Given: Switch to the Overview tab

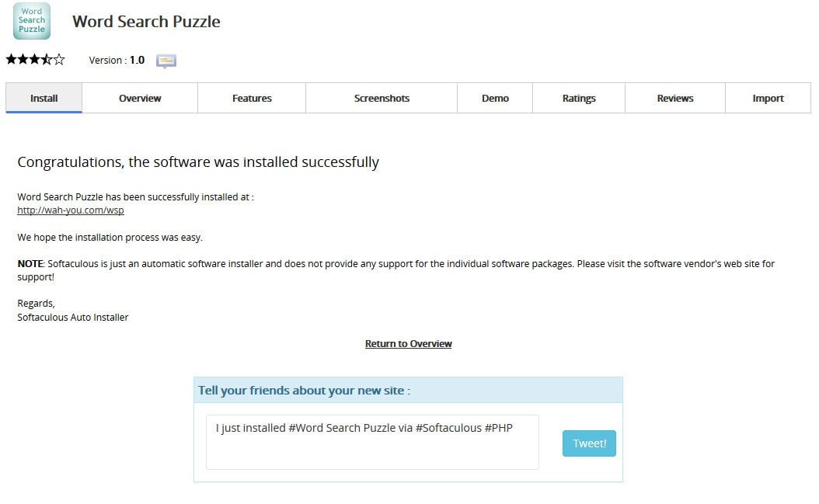Looking at the screenshot, I should pos(140,99).
